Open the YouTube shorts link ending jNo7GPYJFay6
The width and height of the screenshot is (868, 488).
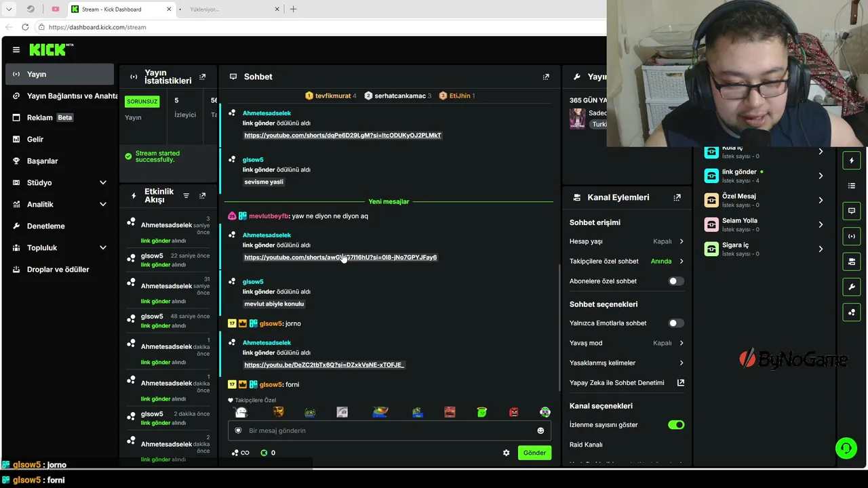[x=340, y=258]
